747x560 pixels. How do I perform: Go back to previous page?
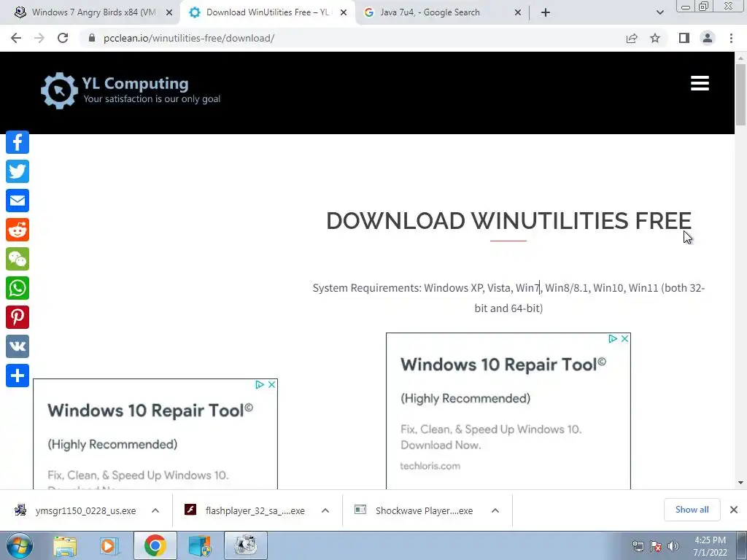16,38
